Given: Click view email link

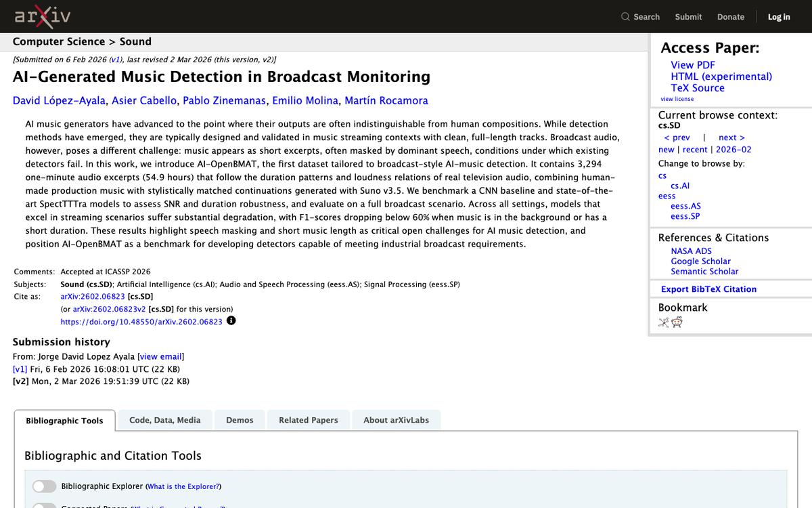Looking at the screenshot, I should (x=160, y=356).
